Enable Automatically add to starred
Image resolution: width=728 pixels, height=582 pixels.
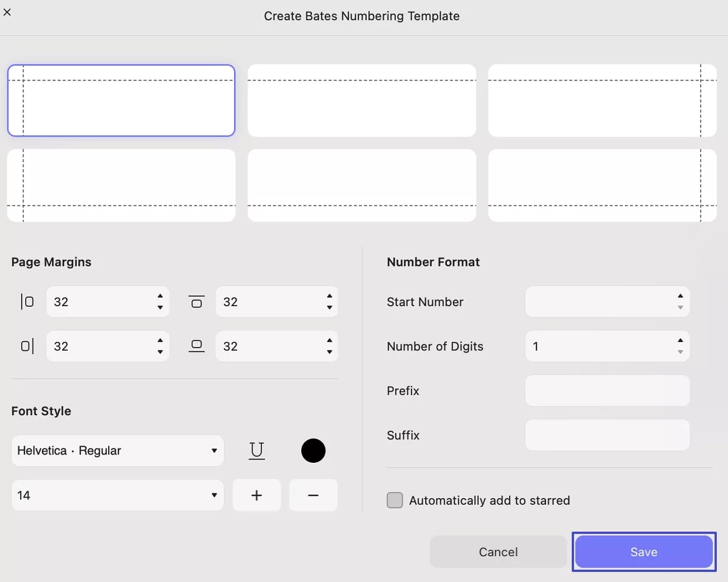395,500
